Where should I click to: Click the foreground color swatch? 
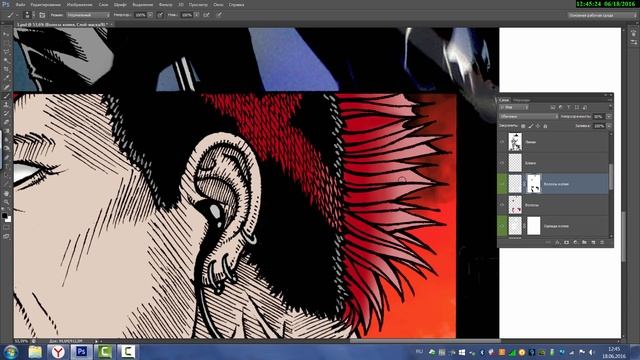[4, 215]
